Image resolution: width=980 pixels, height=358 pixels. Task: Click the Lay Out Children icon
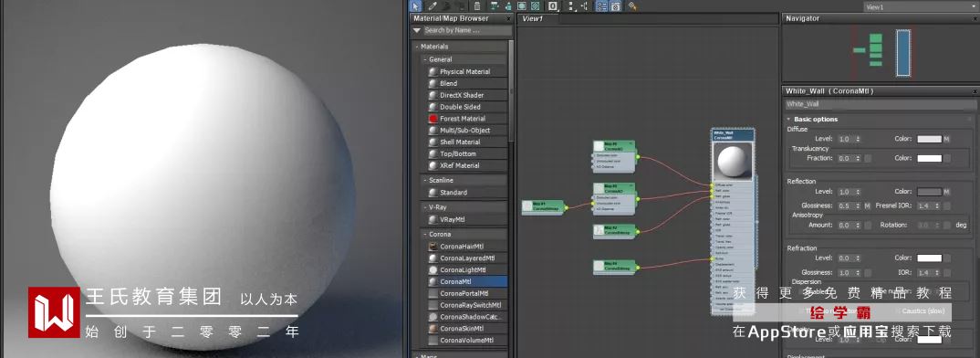(x=584, y=5)
